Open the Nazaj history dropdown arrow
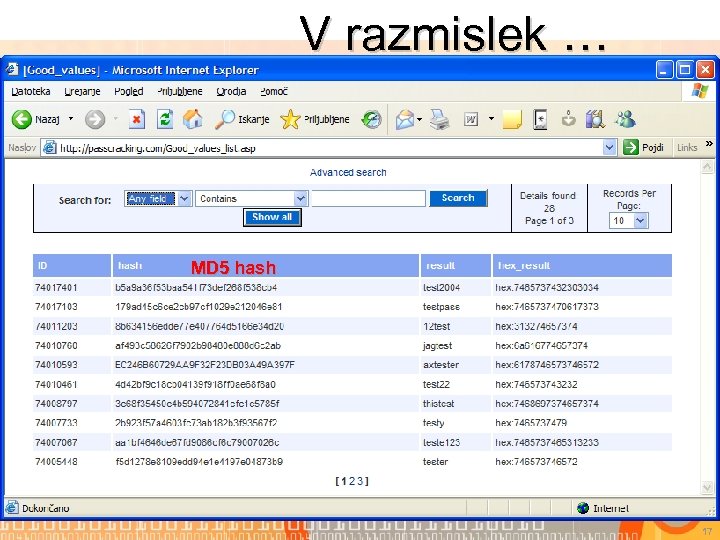Image resolution: width=720 pixels, height=540 pixels. click(x=71, y=118)
